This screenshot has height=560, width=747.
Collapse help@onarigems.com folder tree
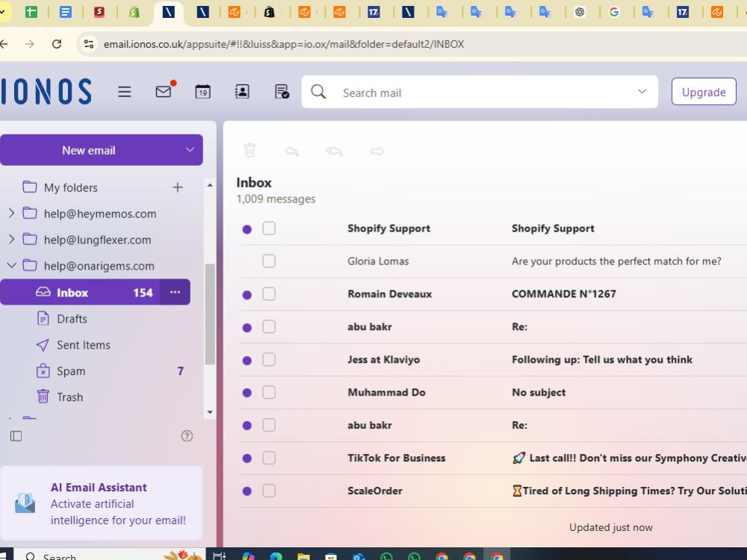point(11,265)
